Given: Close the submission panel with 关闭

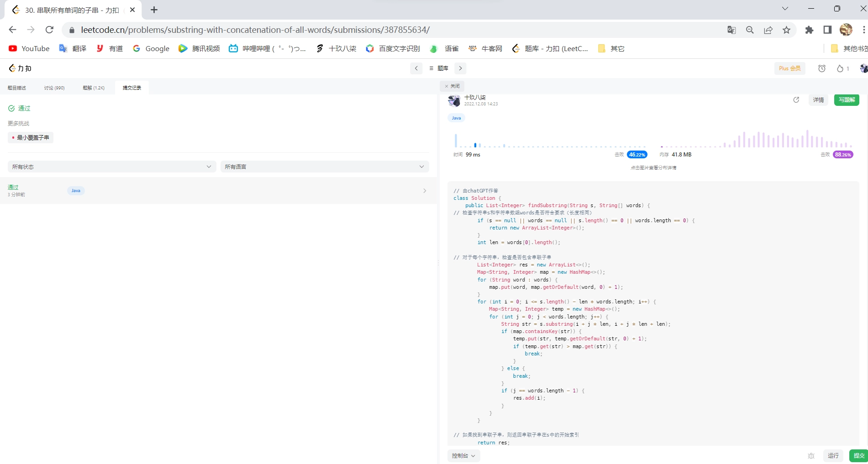Looking at the screenshot, I should click(452, 86).
